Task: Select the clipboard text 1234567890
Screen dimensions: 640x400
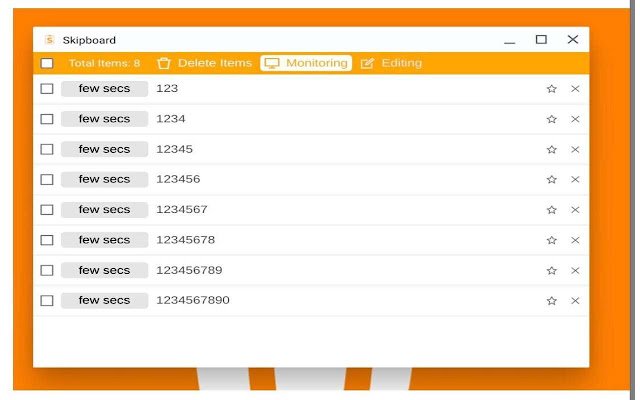Action: pyautogui.click(x=193, y=301)
